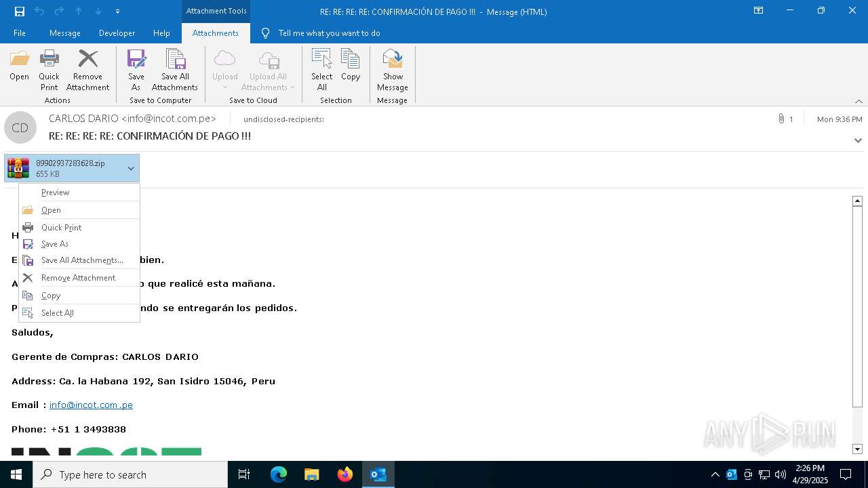868x488 pixels.
Task: Click the quick access Save icon
Action: (19, 11)
